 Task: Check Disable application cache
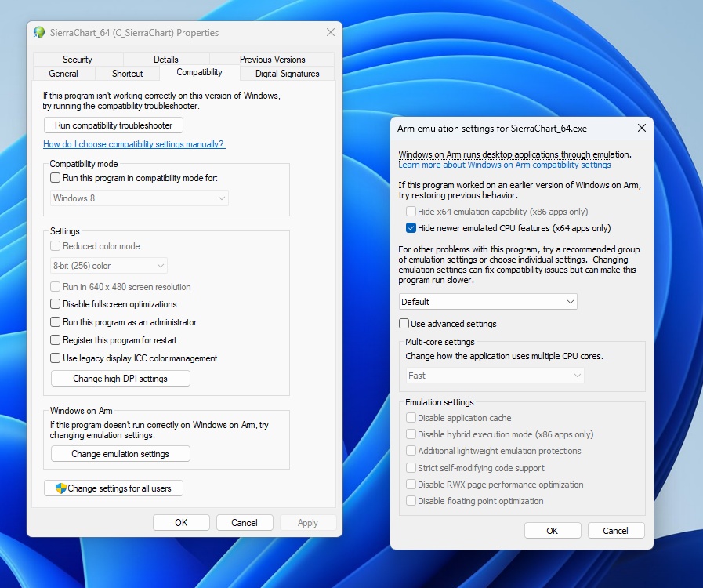click(x=411, y=418)
